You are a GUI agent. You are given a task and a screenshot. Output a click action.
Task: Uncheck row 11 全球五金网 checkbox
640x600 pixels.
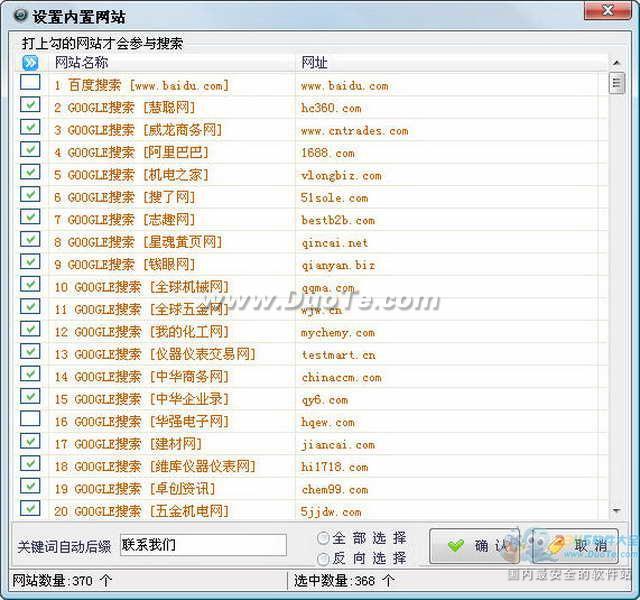coord(30,307)
